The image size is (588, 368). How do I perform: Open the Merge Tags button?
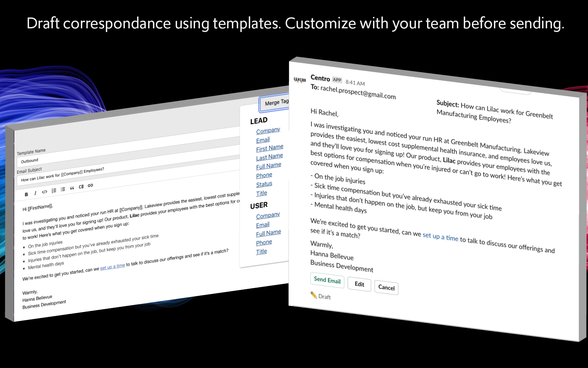(275, 103)
